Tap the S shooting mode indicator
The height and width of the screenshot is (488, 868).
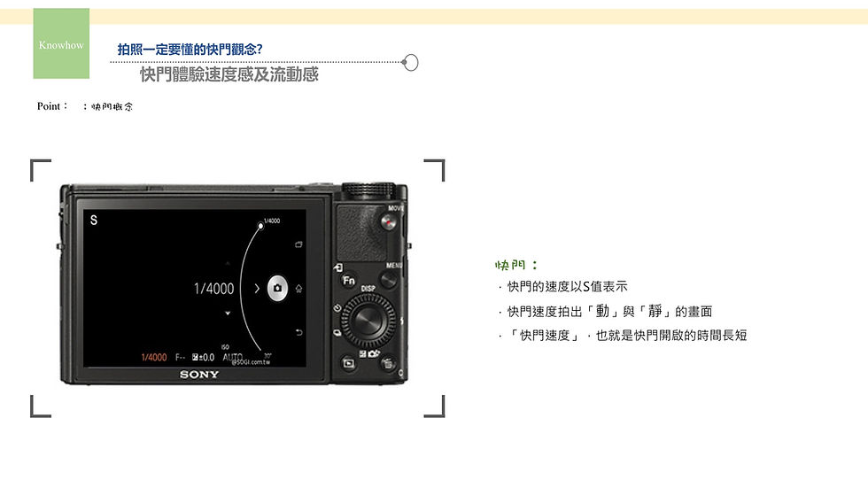coord(94,221)
